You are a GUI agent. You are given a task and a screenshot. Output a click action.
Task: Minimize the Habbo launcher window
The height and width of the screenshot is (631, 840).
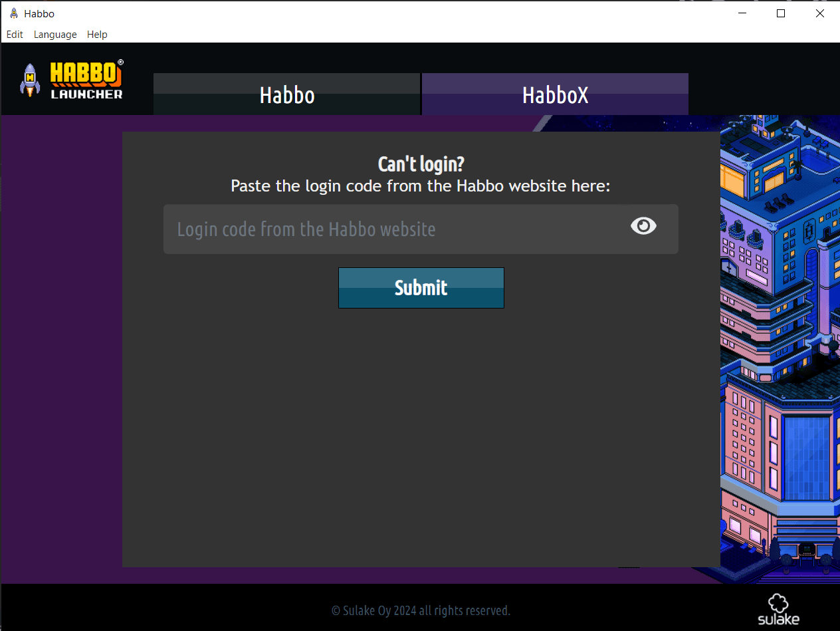742,13
